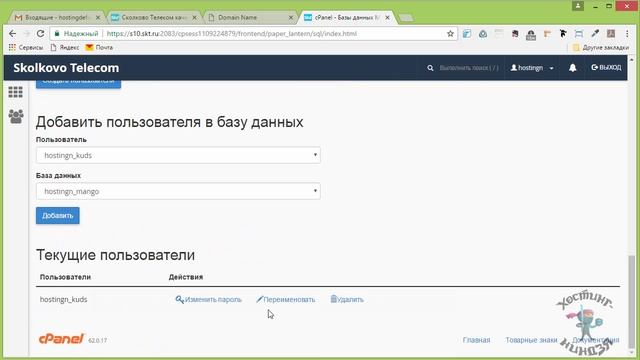
Task: Open Chrome menu three dots
Action: [x=627, y=33]
